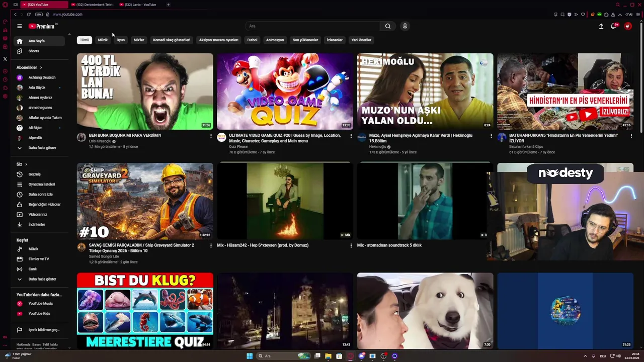Open the Hekimoğlu video thumbnail

click(x=425, y=92)
